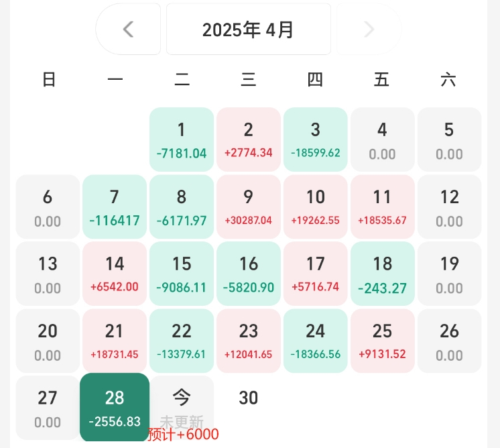Click the 预计+6000 red estimate text
Screen dimensions: 500x448
point(184,435)
